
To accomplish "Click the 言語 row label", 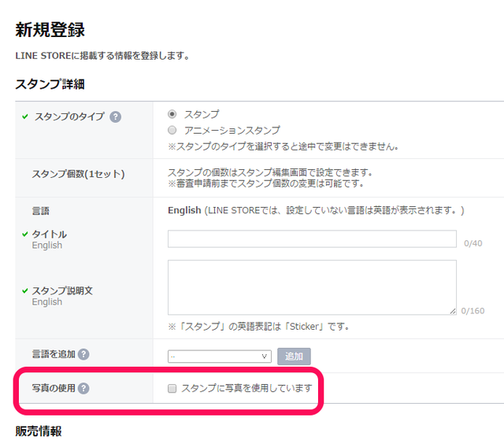I will 40,211.
